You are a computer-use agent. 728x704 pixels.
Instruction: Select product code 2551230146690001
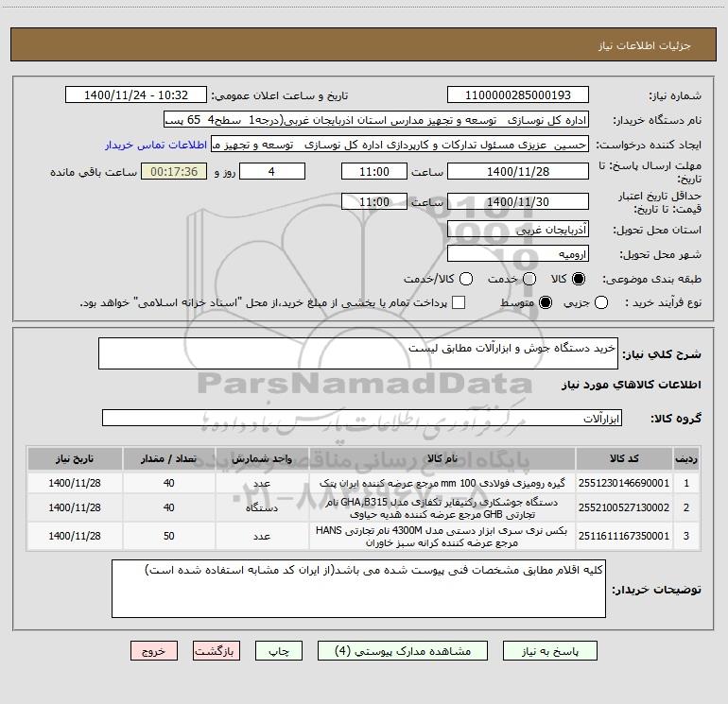(x=624, y=483)
